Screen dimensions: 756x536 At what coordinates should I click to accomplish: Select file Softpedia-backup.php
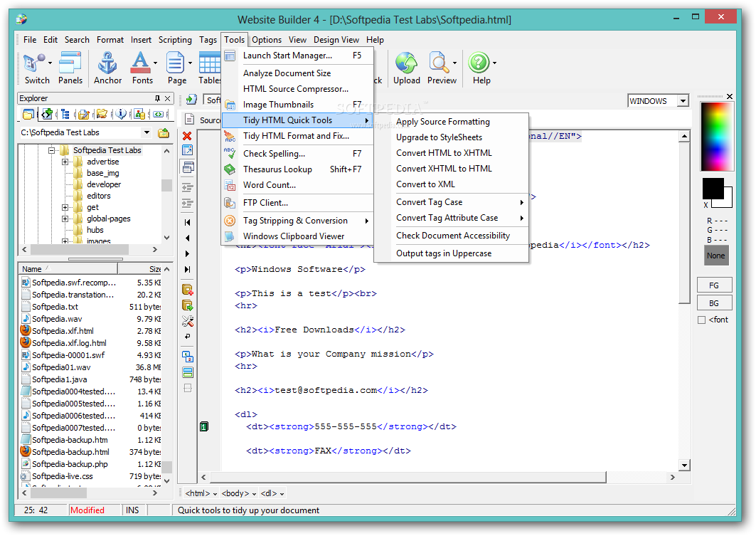click(x=70, y=464)
